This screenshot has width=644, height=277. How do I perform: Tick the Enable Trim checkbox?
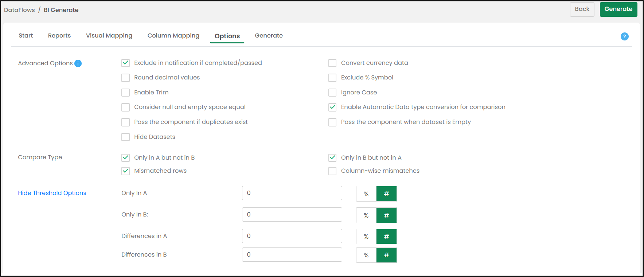[126, 93]
